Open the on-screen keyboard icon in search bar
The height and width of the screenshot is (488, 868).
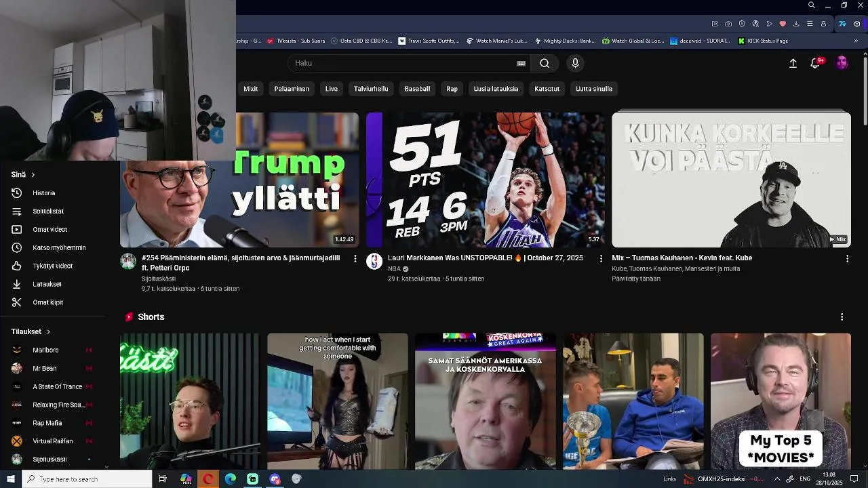pyautogui.click(x=521, y=63)
